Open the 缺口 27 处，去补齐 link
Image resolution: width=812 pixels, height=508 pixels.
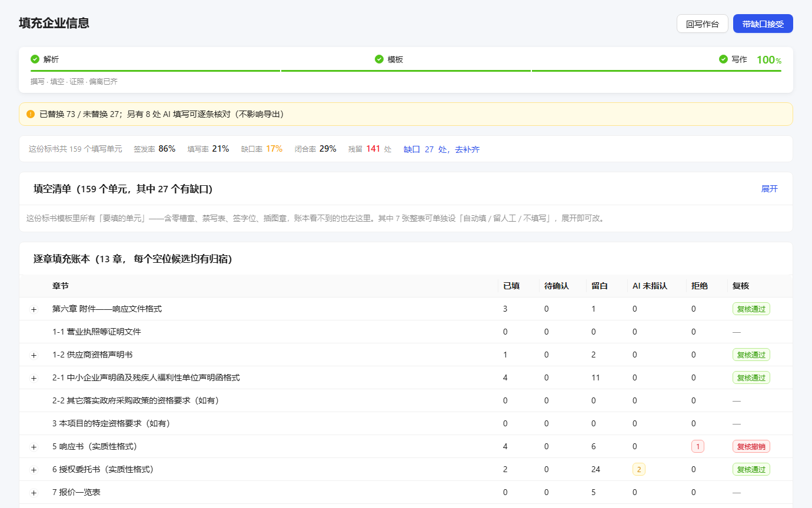441,149
